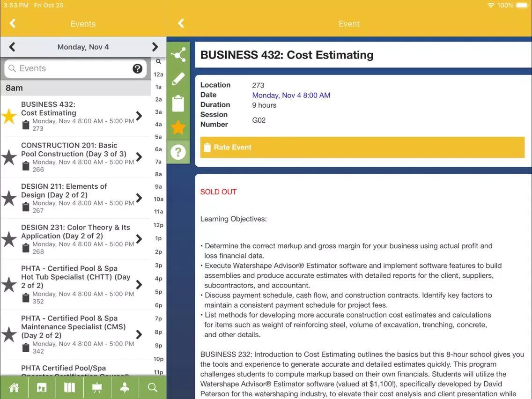The image size is (532, 399).
Task: Tap clipboard icon for CONSTRUCTION 201 row
Action: point(26,166)
